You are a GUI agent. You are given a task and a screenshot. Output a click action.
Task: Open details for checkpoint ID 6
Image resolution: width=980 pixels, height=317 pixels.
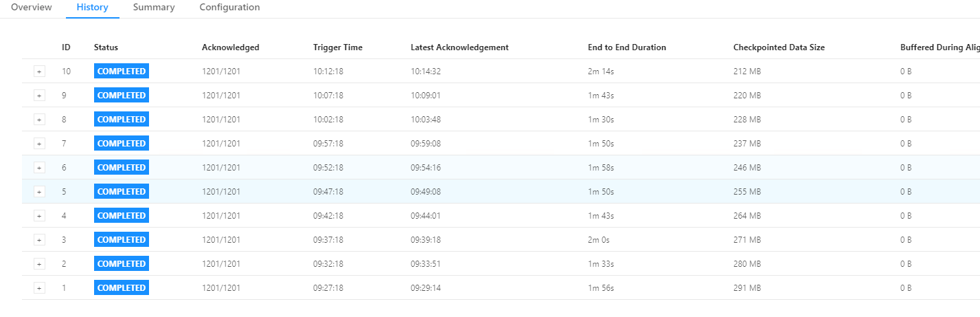click(39, 168)
